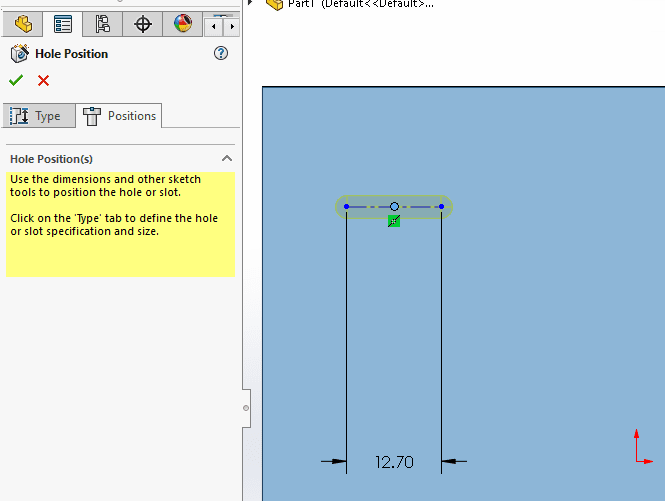
Task: Collapse the Hole Position(s) section
Action: (226, 159)
